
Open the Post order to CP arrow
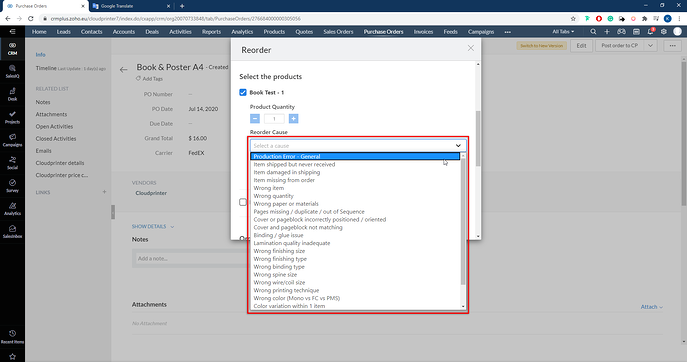pyautogui.click(x=650, y=46)
